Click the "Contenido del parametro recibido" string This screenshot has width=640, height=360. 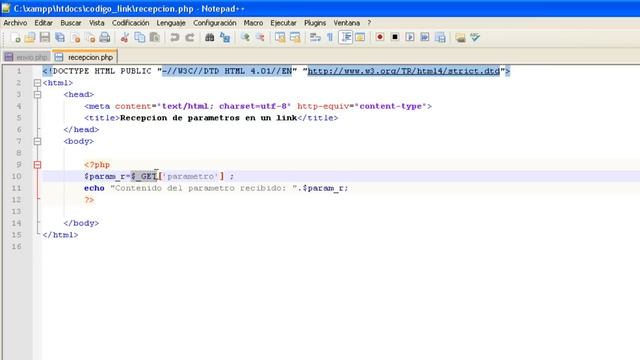coord(205,188)
